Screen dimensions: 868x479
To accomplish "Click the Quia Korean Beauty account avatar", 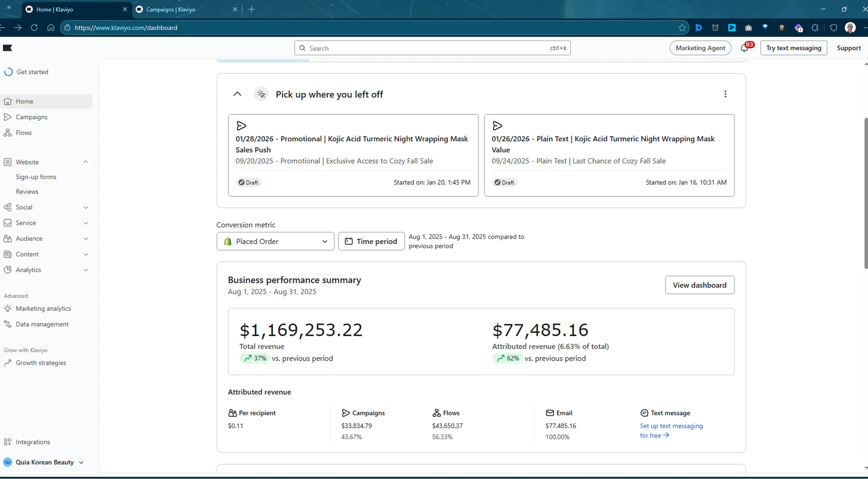I will pyautogui.click(x=8, y=462).
